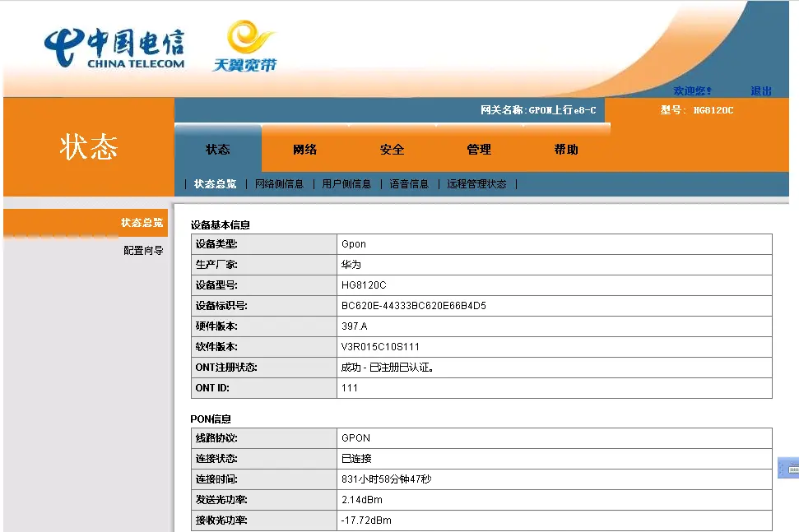The height and width of the screenshot is (532, 799).
Task: Open 配置向导 in the left sidebar
Action: [x=143, y=251]
